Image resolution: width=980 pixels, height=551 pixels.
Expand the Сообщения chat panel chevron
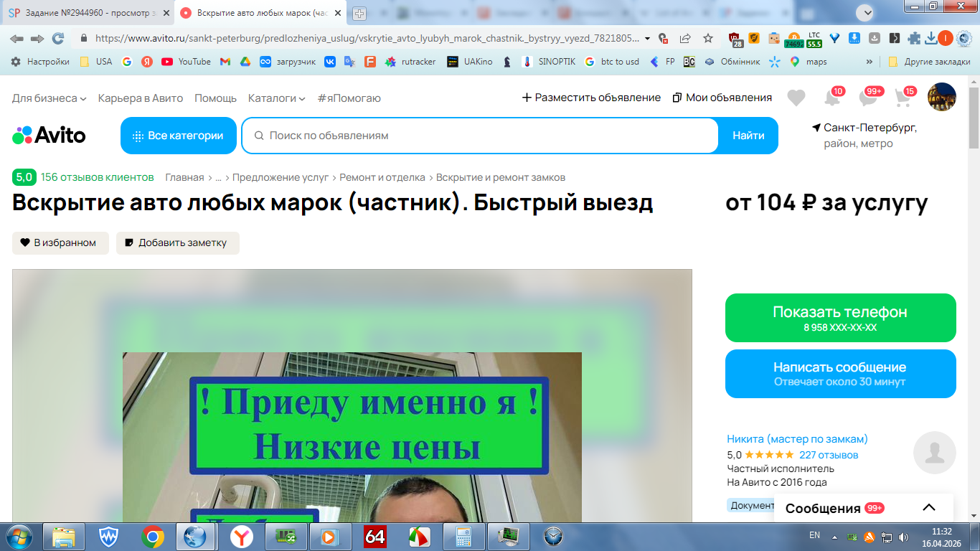(929, 508)
